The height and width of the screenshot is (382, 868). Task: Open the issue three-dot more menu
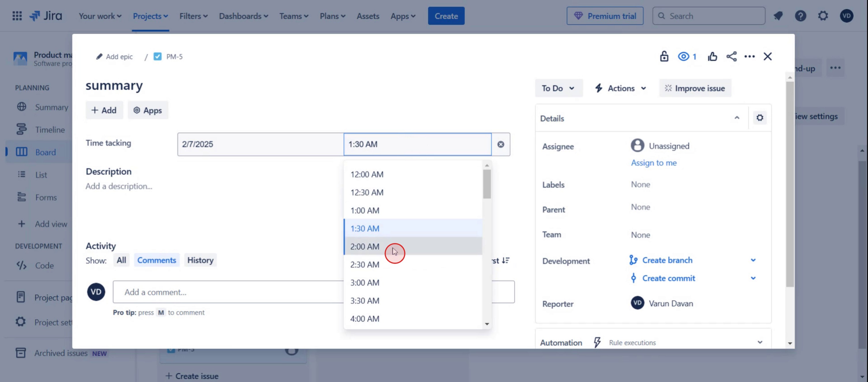coord(749,56)
